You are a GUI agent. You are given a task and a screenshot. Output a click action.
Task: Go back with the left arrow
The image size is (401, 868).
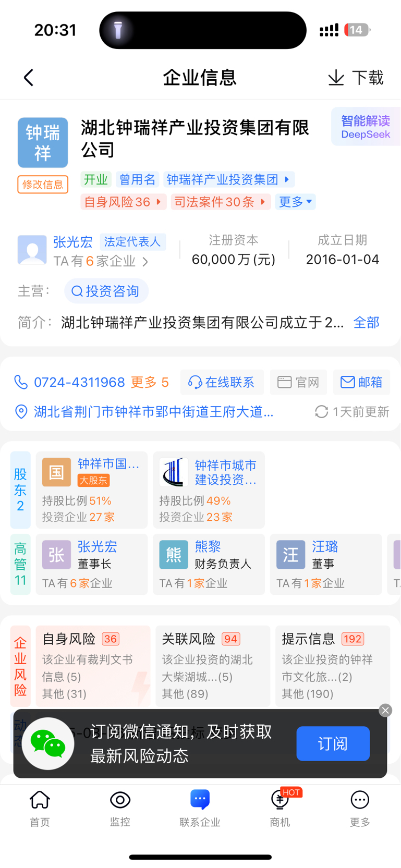point(29,78)
